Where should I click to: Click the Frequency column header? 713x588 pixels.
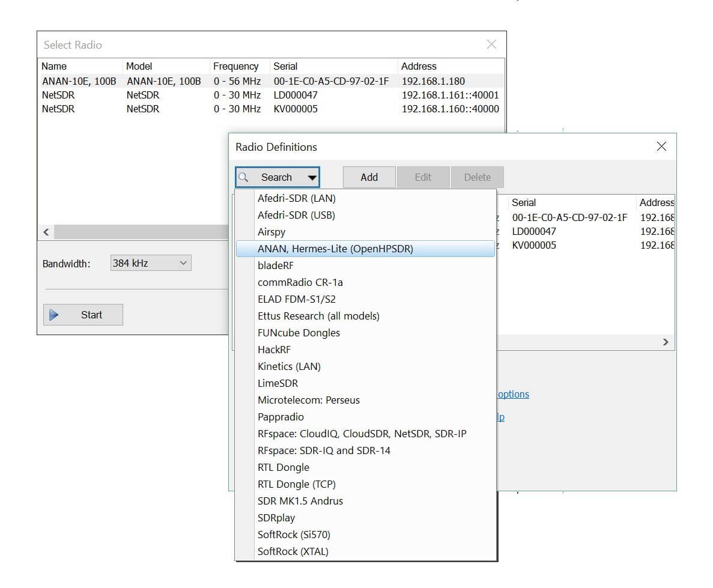237,66
